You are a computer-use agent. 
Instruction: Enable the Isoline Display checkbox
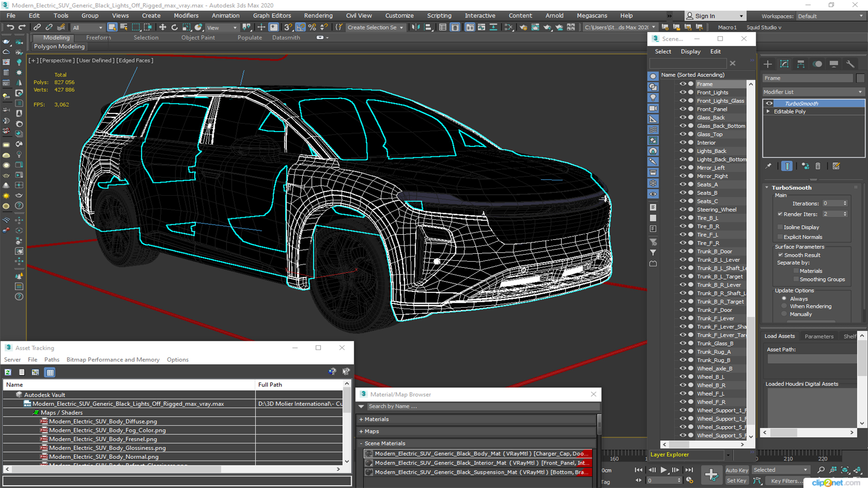click(x=780, y=227)
